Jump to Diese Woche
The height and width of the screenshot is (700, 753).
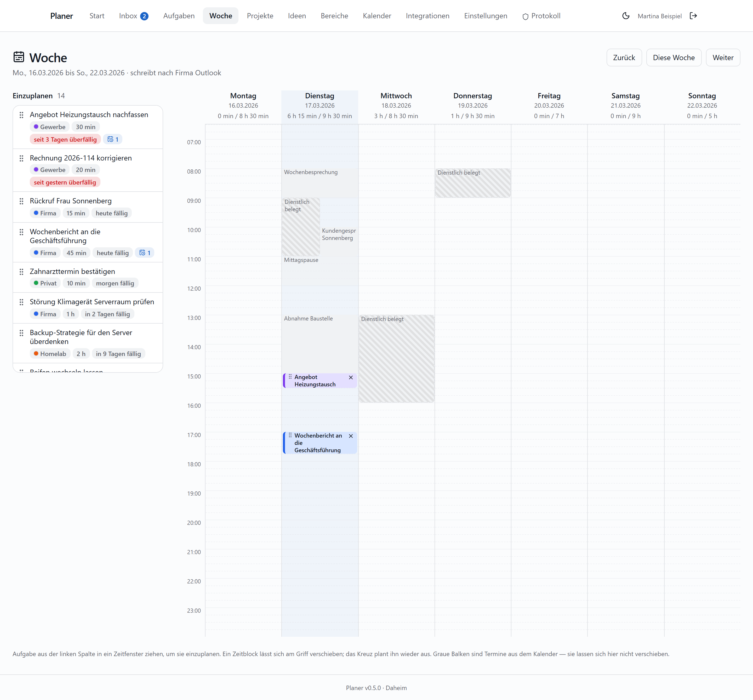click(674, 58)
